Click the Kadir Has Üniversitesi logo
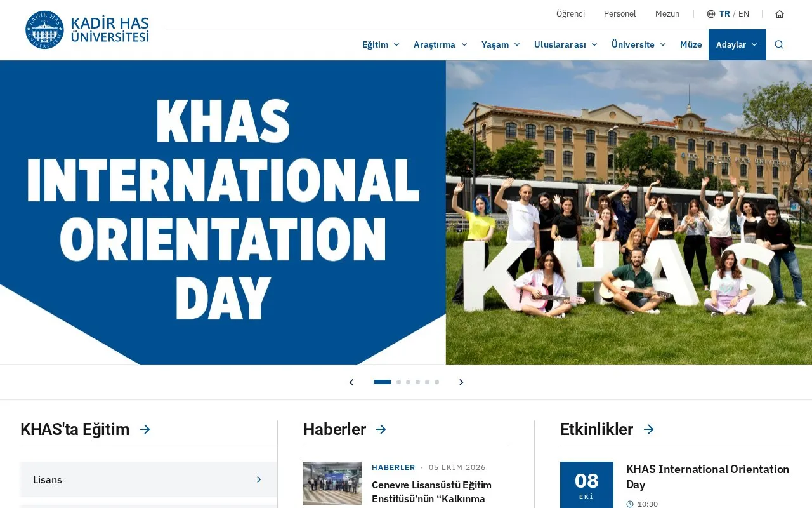The image size is (812, 508). click(87, 30)
